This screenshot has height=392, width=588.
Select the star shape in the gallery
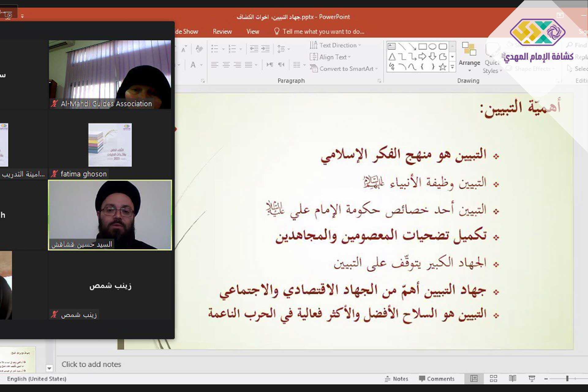coord(443,67)
